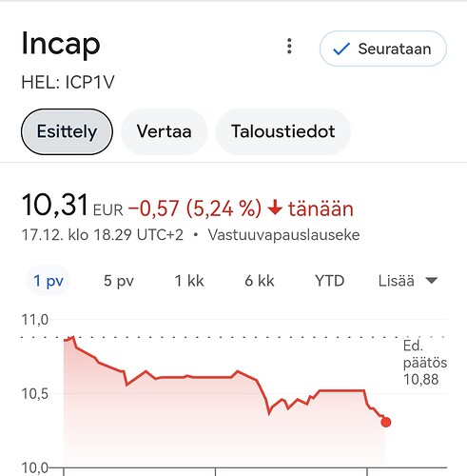Image resolution: width=467 pixels, height=476 pixels.
Task: Click the red current-price dot on chart
Action: (386, 422)
